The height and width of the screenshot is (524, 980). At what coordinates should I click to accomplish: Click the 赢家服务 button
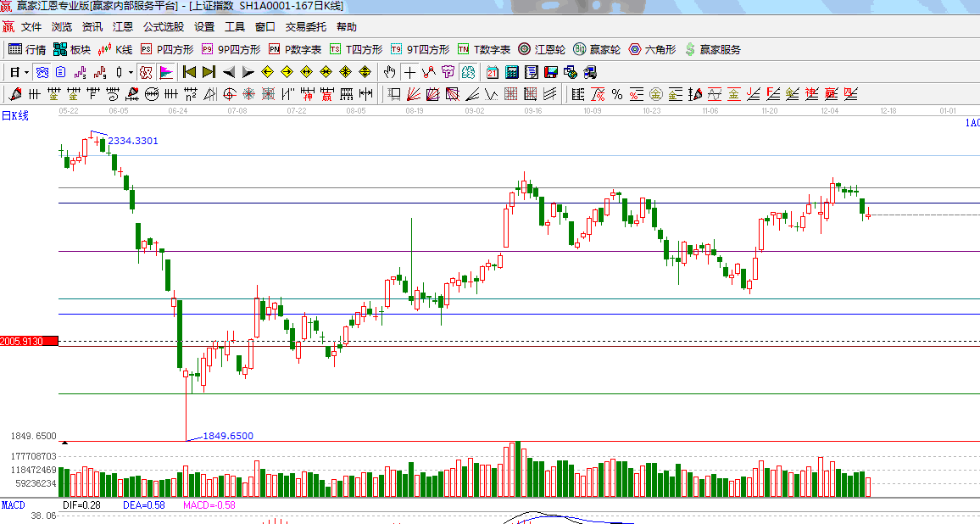pyautogui.click(x=712, y=49)
